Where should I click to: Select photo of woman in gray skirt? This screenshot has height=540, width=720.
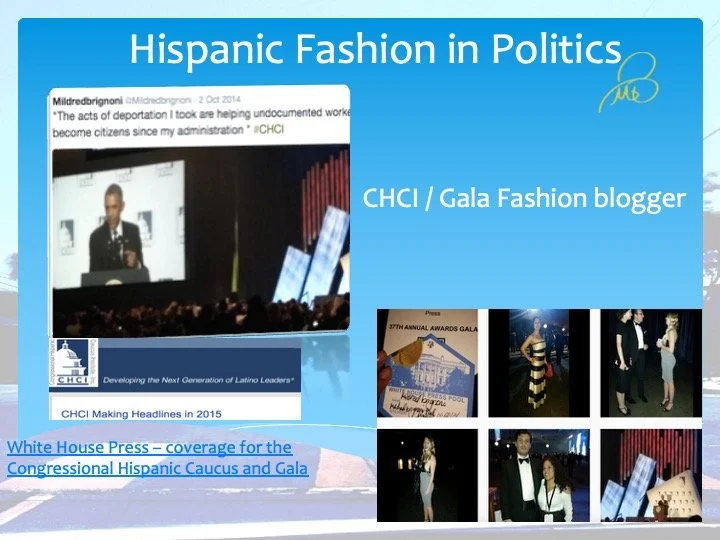tap(427, 475)
